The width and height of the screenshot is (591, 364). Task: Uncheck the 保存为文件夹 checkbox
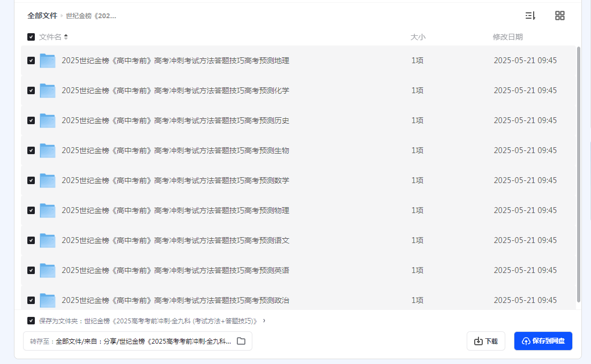31,321
